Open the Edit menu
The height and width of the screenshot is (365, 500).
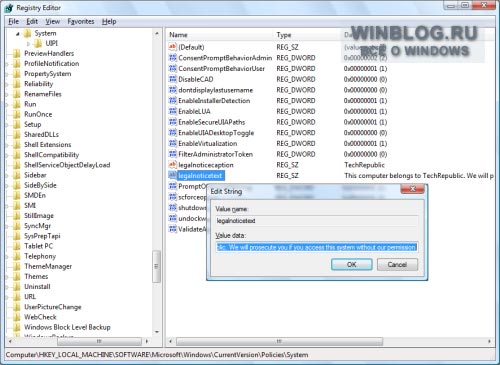(x=32, y=22)
